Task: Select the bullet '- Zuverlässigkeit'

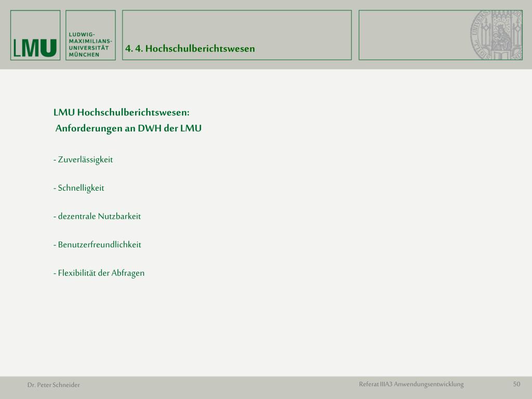Action: [83, 160]
